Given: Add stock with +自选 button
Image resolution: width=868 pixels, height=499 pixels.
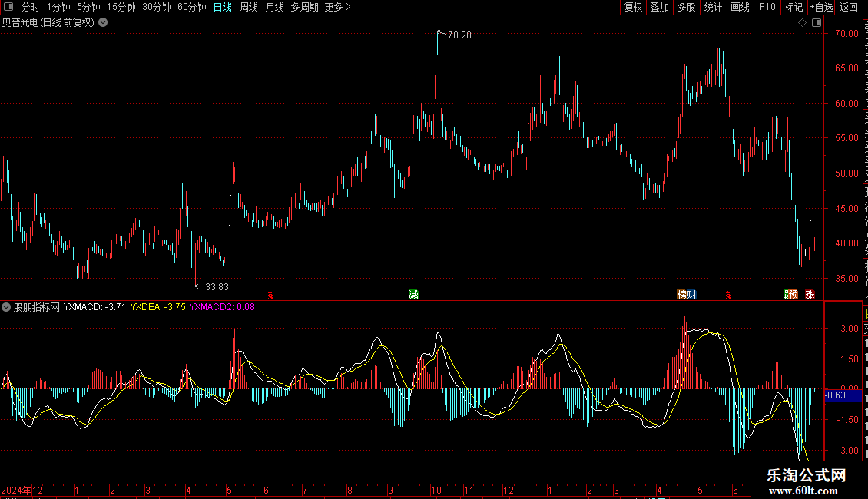Looking at the screenshot, I should [821, 7].
